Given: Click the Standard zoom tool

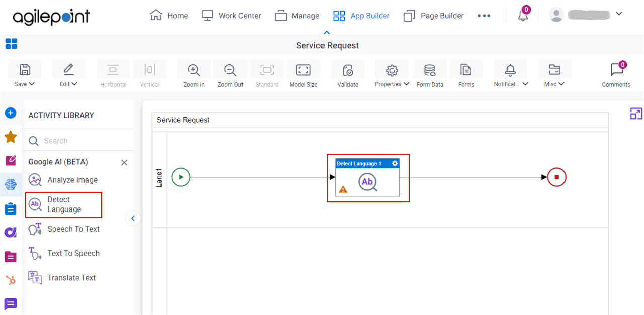Looking at the screenshot, I should (267, 74).
